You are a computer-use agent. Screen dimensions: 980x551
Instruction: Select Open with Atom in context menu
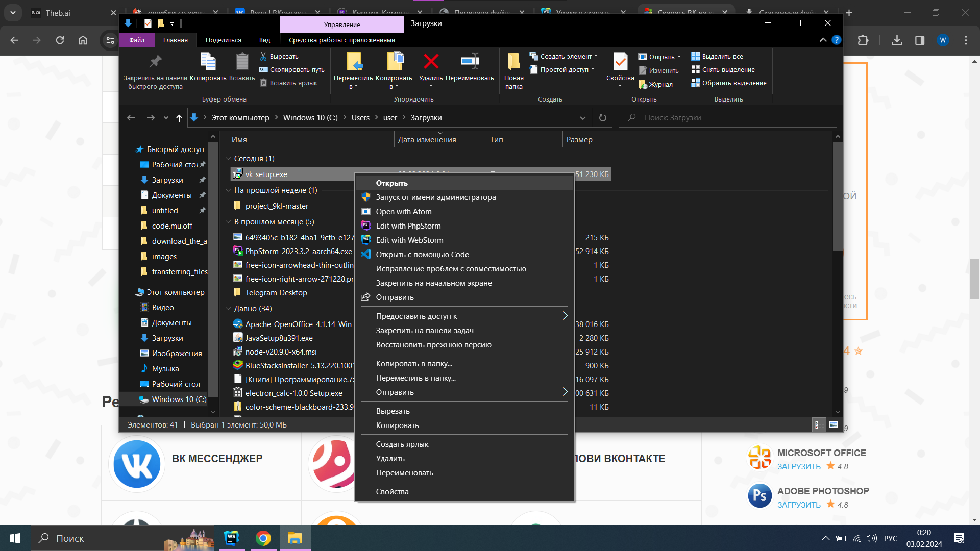pyautogui.click(x=464, y=212)
